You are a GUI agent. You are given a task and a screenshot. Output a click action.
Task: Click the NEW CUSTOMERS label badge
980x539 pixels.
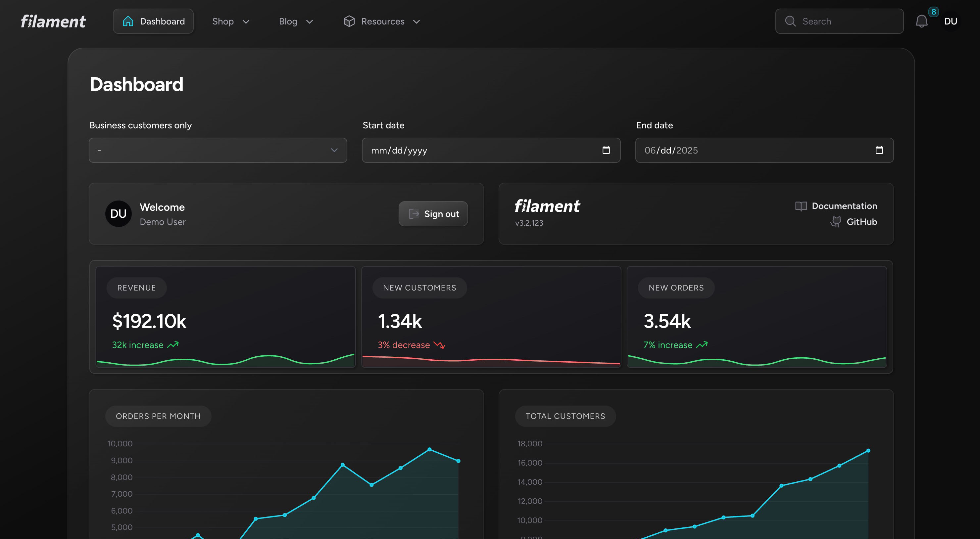[419, 288]
